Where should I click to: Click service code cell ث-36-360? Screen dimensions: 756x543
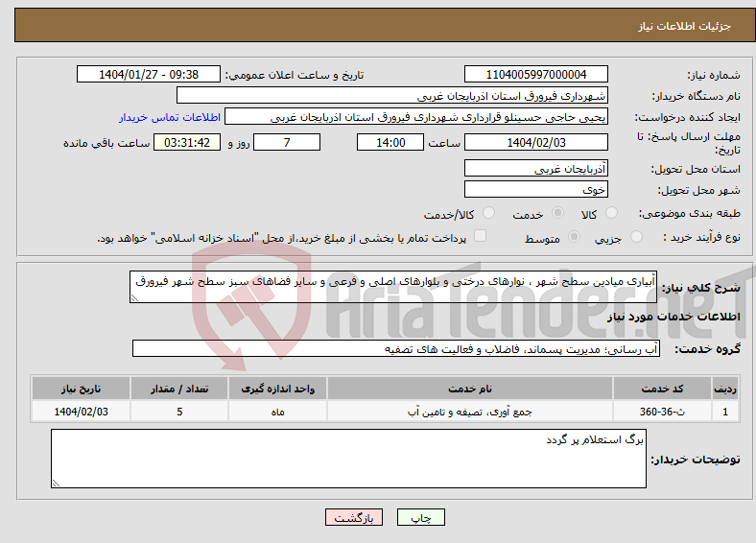point(663,412)
